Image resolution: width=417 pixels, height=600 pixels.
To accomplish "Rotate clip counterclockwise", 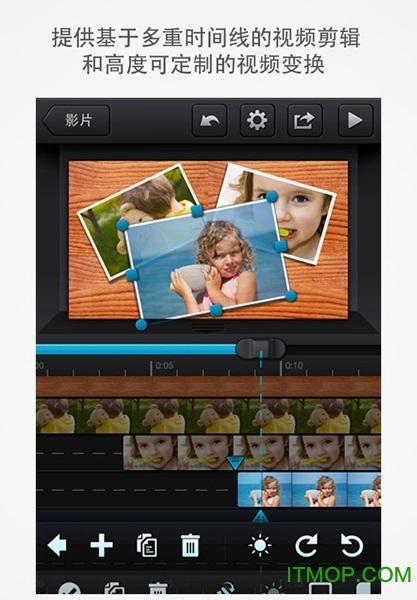I will click(x=352, y=545).
